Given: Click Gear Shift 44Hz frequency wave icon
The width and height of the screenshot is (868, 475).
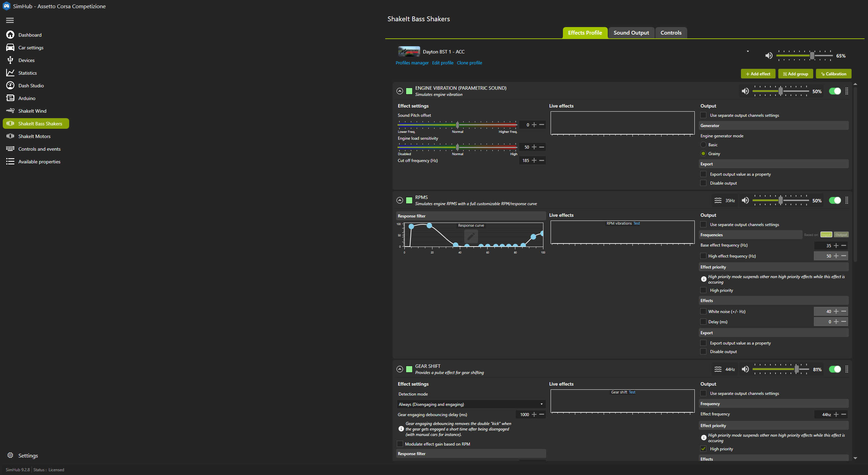Looking at the screenshot, I should click(718, 369).
